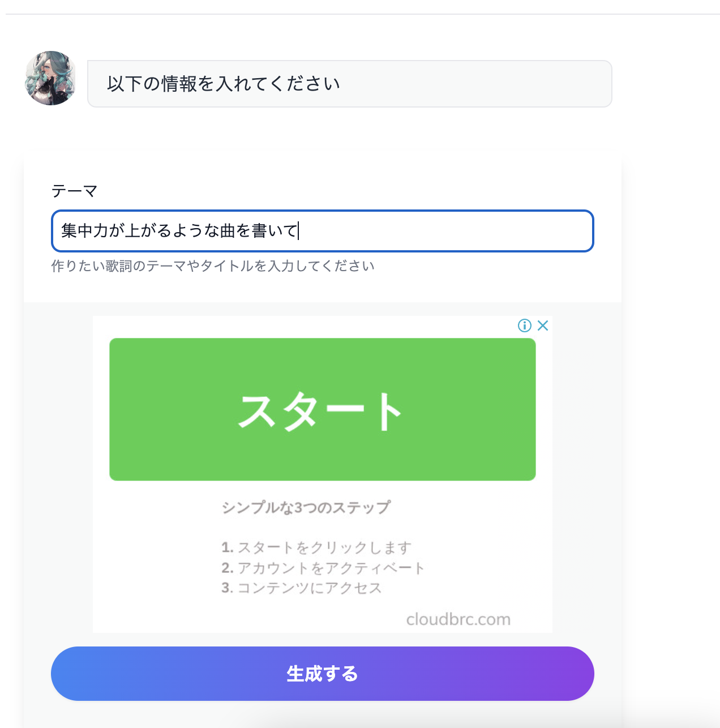
Task: Click the empty right side of the message bubble
Action: [475, 84]
